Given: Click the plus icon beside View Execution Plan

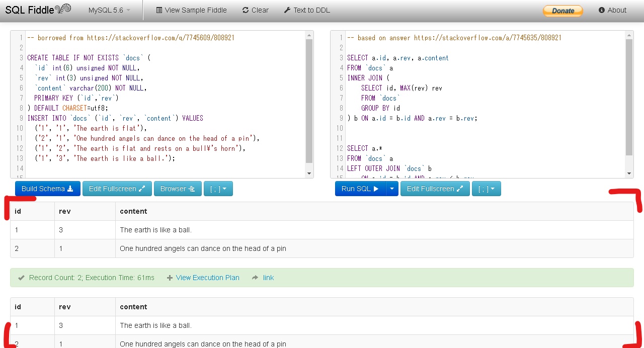Looking at the screenshot, I should 170,277.
